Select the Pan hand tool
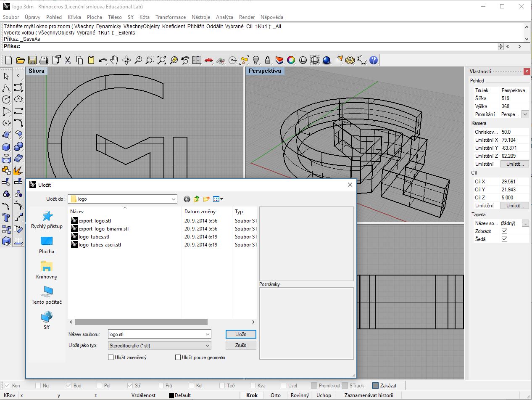532x400 pixels. 114,60
